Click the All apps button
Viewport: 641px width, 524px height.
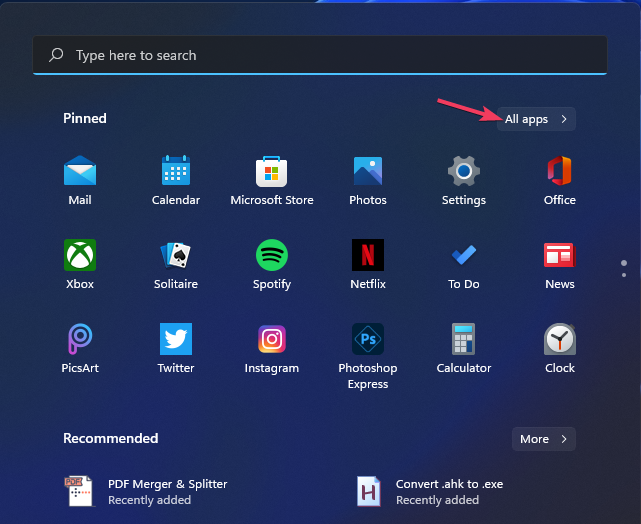point(536,119)
